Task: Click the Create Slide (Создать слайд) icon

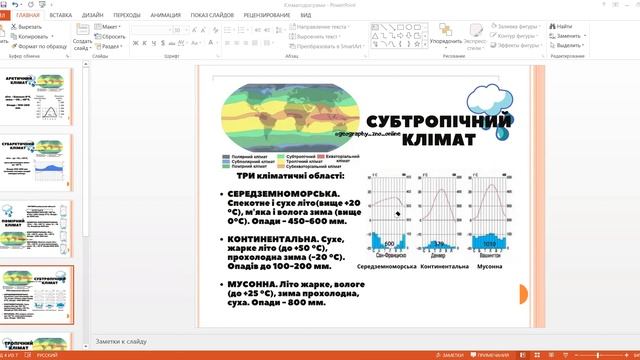Action: [x=82, y=30]
